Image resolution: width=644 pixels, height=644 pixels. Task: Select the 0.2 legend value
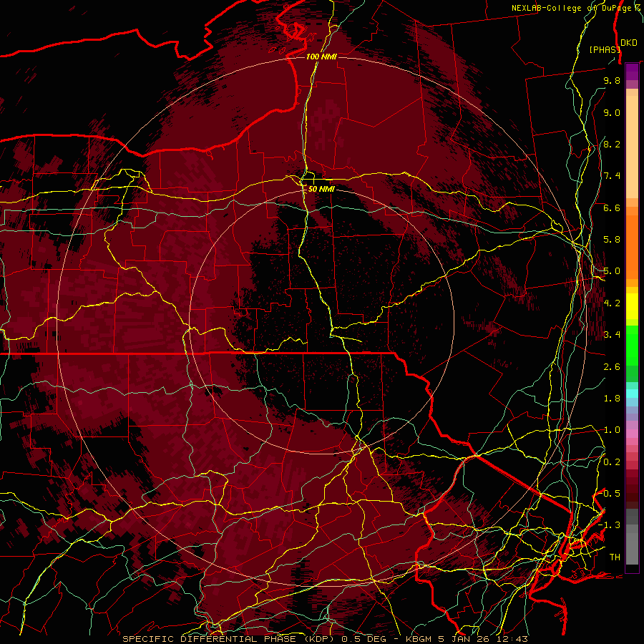click(x=612, y=462)
